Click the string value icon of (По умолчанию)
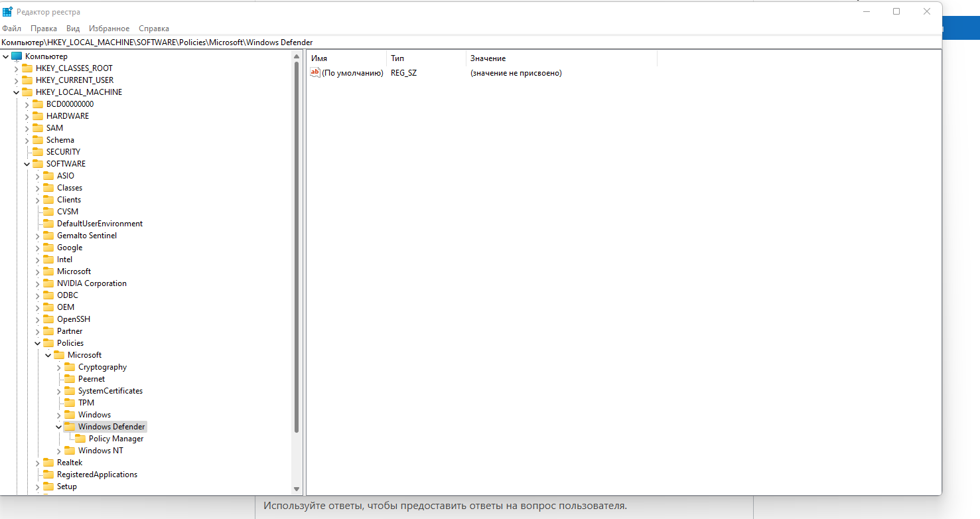 315,73
